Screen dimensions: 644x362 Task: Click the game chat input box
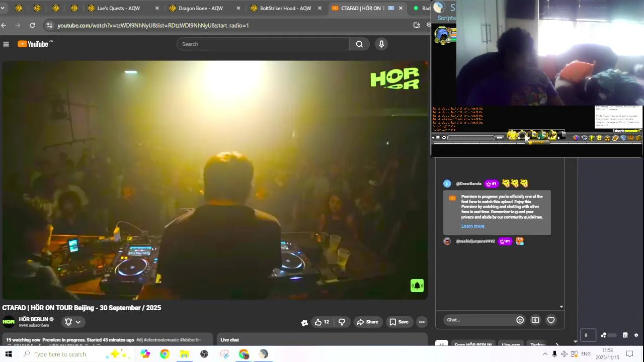click(471, 138)
